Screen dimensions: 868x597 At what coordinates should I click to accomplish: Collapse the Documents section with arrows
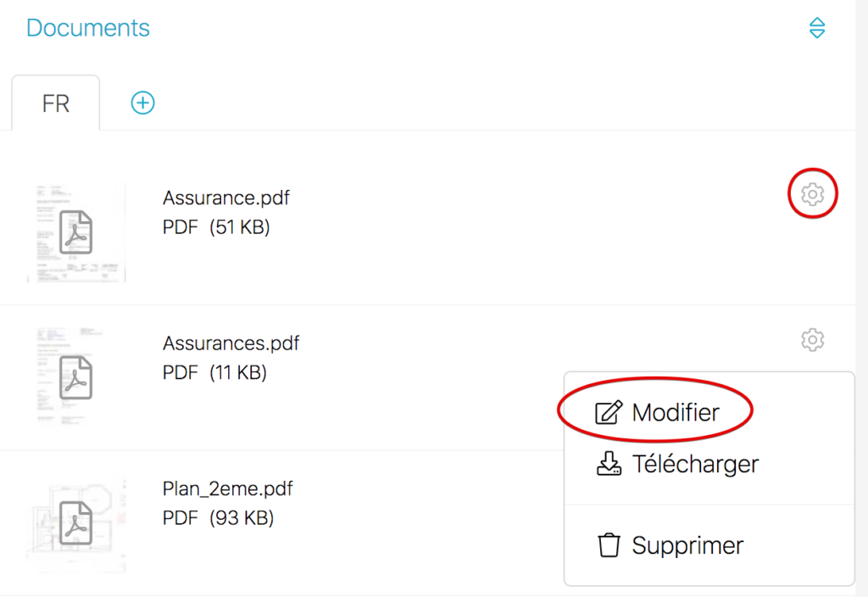[816, 28]
